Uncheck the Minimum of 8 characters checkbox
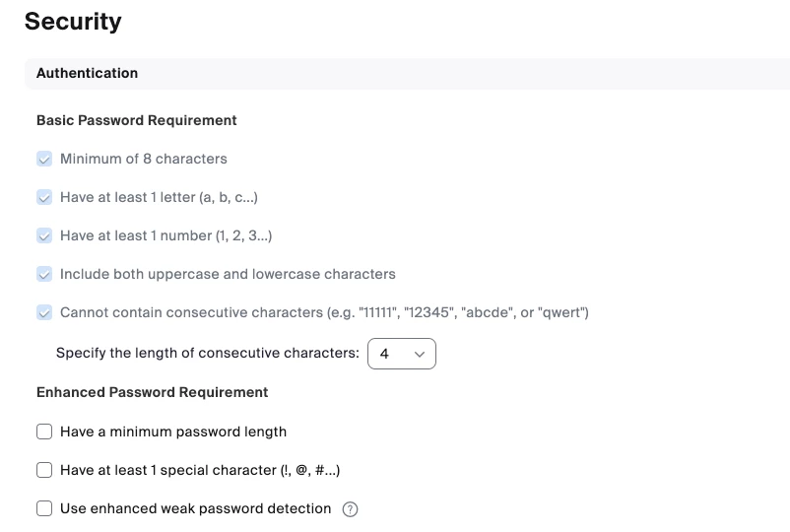This screenshot has height=532, width=790. coord(44,159)
